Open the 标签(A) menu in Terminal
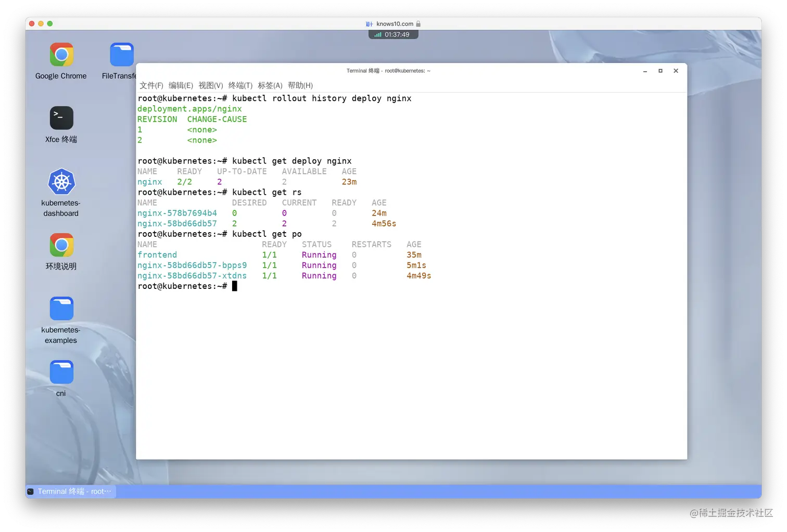This screenshot has width=787, height=532. tap(270, 85)
